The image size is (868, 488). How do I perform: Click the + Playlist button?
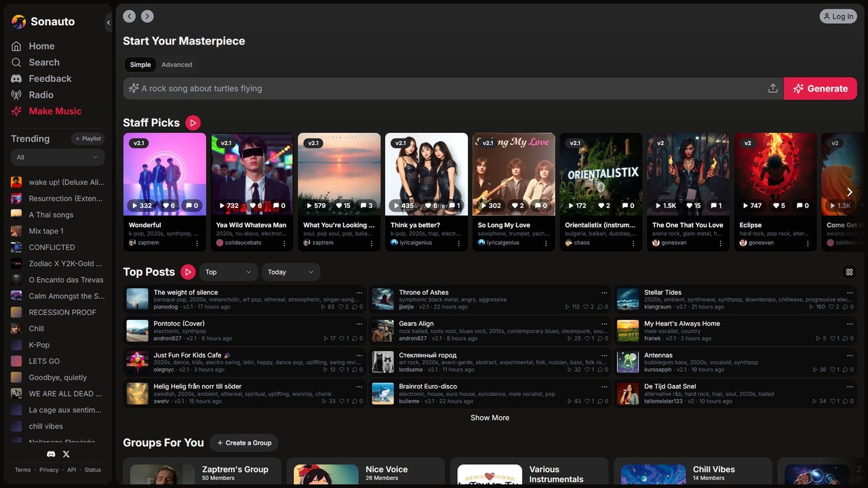(88, 139)
